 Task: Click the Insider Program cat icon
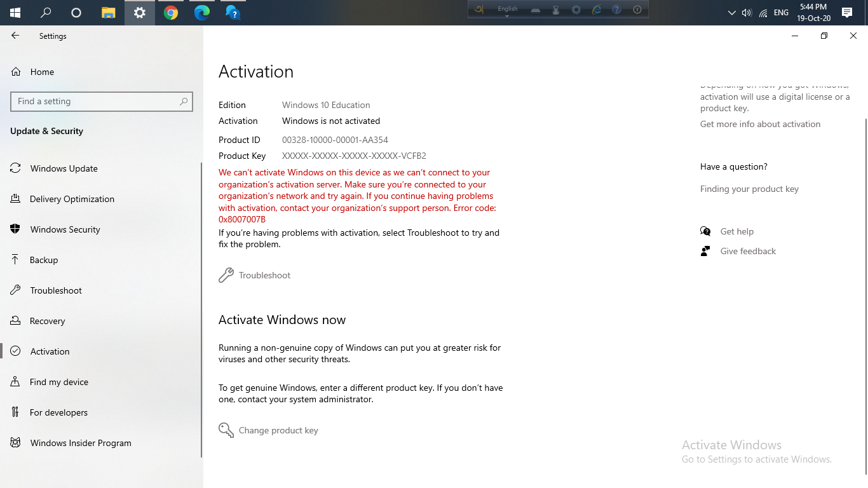16,443
